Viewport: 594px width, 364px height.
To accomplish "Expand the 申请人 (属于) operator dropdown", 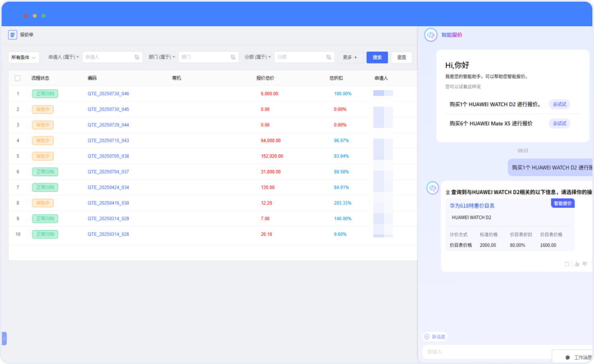I will coord(64,57).
